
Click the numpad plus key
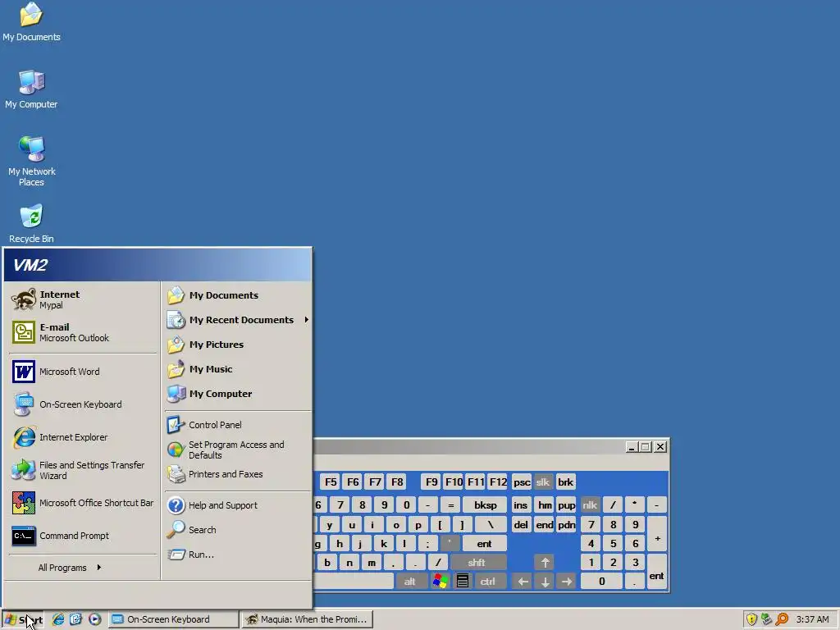pos(657,534)
